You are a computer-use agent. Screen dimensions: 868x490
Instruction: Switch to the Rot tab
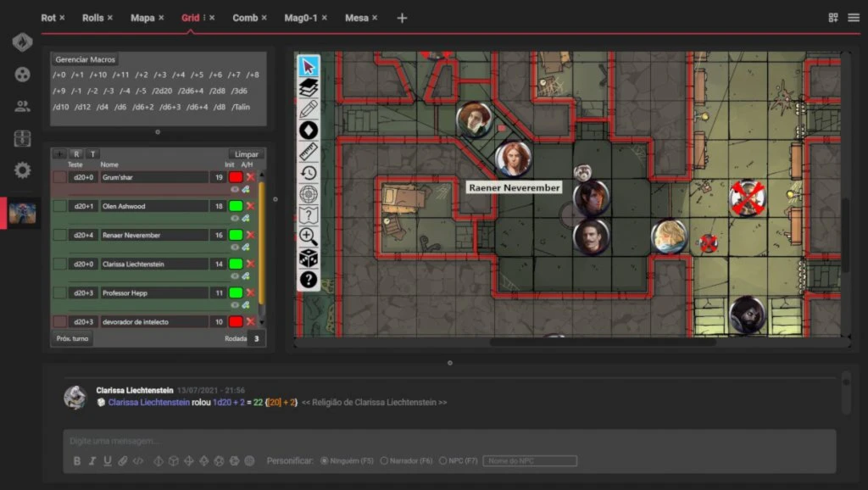coord(48,18)
